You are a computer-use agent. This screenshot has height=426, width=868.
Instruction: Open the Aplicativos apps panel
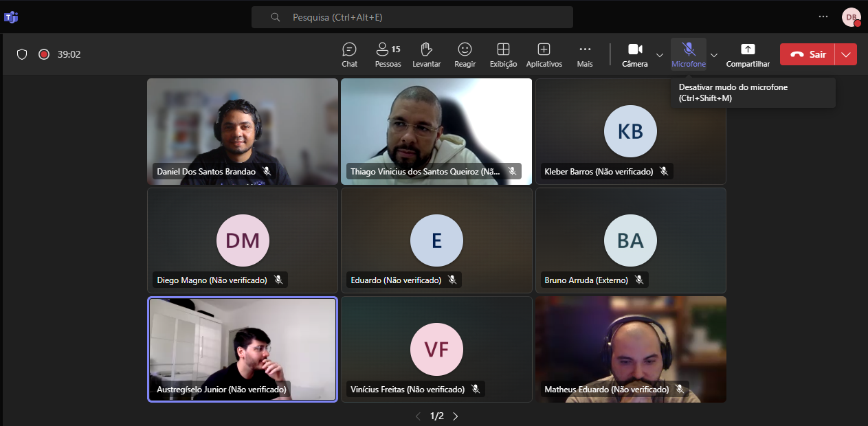[544, 54]
